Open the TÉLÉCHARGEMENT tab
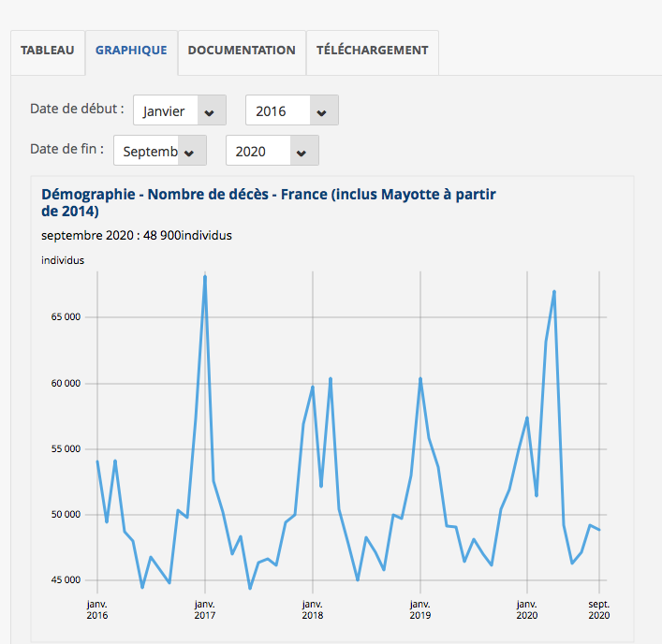The height and width of the screenshot is (644, 662). pyautogui.click(x=373, y=51)
